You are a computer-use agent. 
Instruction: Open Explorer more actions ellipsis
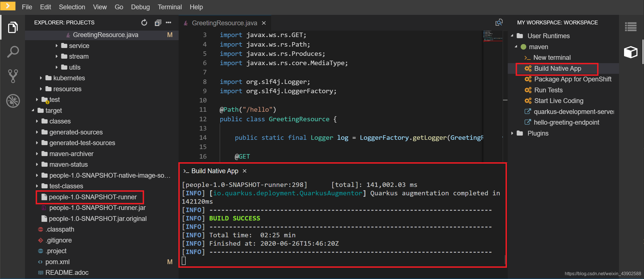point(169,22)
